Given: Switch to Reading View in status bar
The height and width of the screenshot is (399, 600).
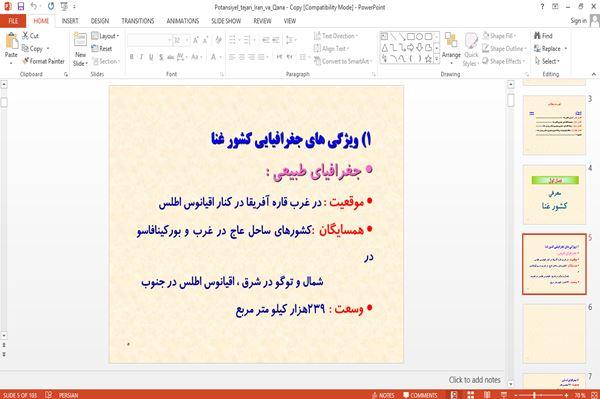Looking at the screenshot, I should [x=487, y=395].
